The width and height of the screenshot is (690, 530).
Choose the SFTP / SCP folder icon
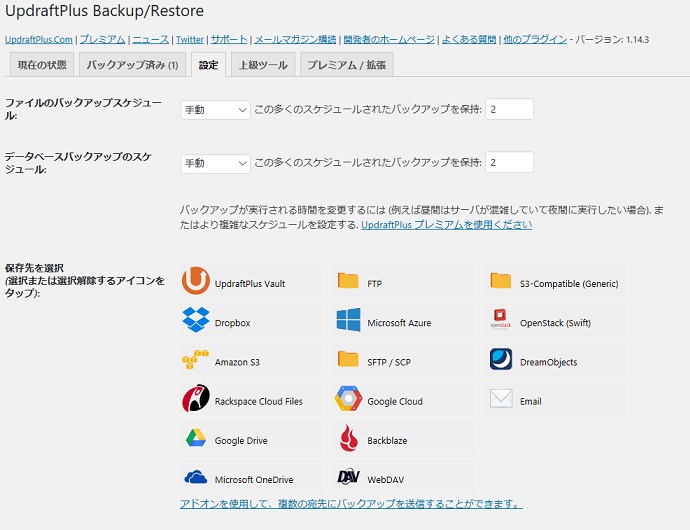[x=348, y=359]
